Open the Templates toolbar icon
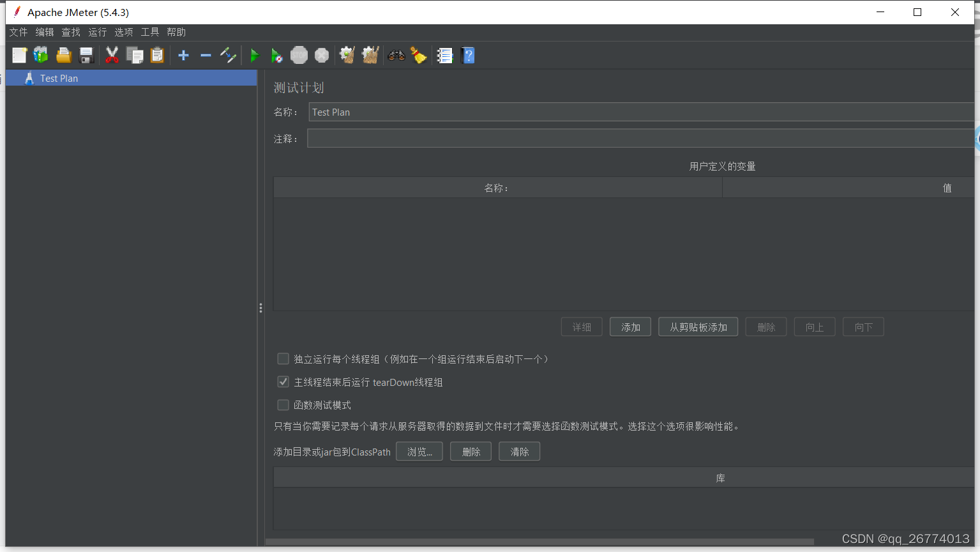The image size is (980, 552). click(41, 56)
